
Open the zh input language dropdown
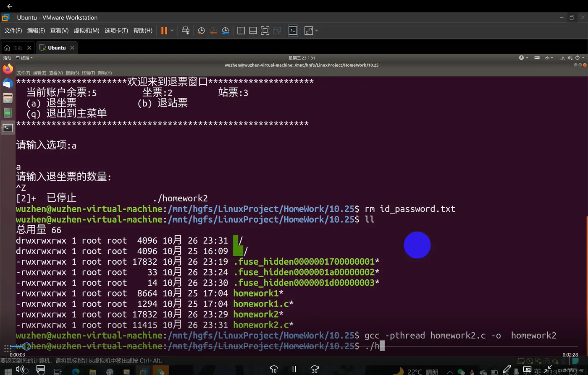point(549,58)
